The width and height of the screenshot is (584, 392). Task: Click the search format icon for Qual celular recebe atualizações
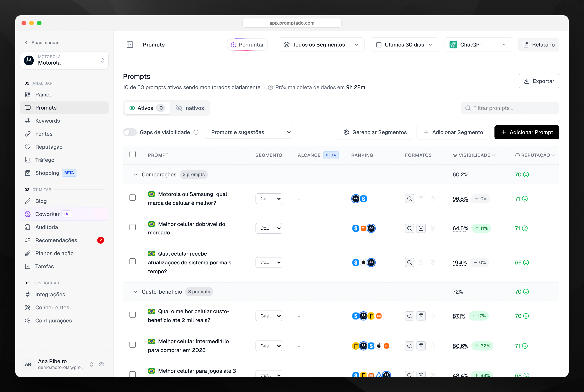409,262
